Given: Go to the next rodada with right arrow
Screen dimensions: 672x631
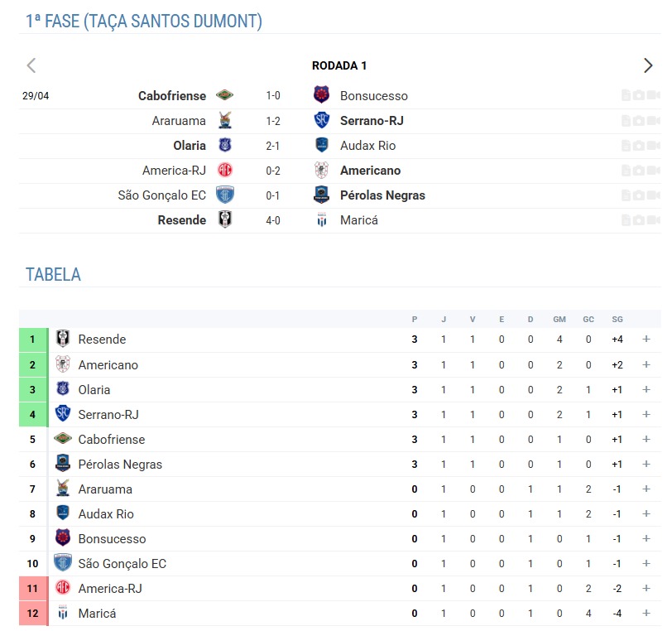Looking at the screenshot, I should coord(648,65).
